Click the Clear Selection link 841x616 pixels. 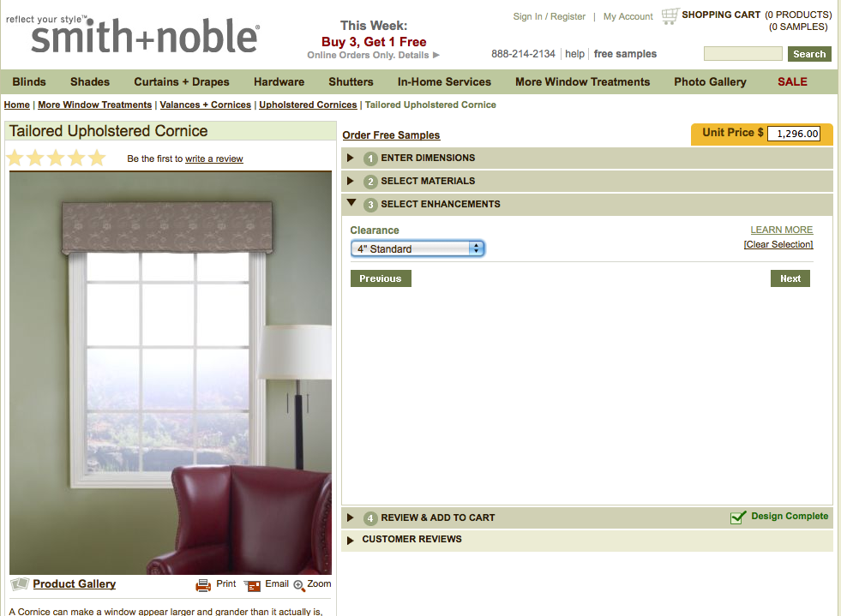(778, 244)
